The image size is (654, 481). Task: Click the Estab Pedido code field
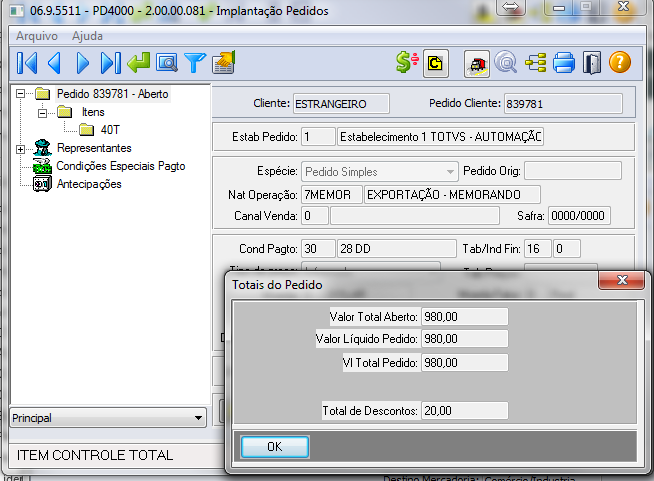pos(318,137)
